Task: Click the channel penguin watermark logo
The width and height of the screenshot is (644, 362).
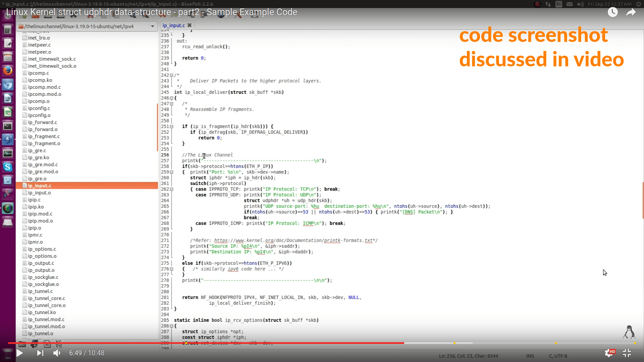Action: pos(629,332)
